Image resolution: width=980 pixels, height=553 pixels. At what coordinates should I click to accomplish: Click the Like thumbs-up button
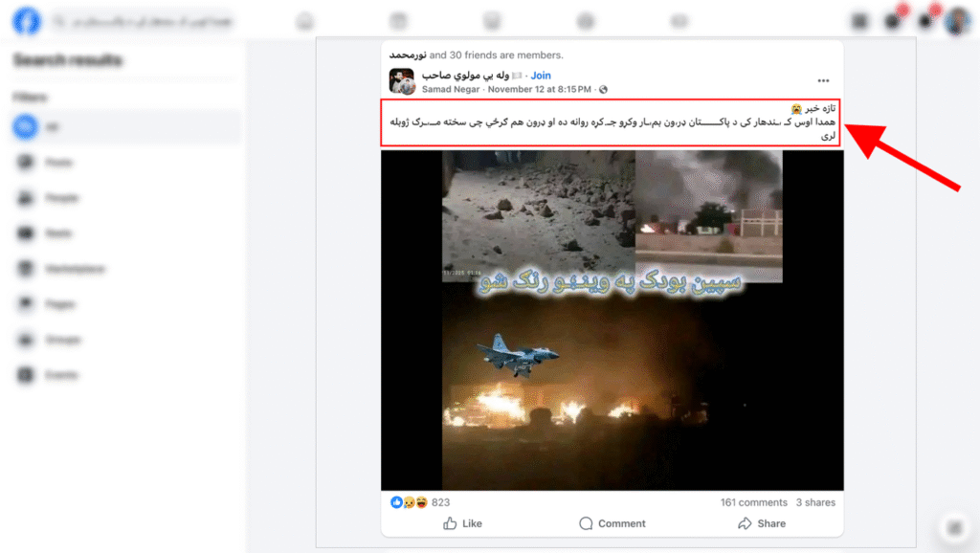[x=462, y=523]
